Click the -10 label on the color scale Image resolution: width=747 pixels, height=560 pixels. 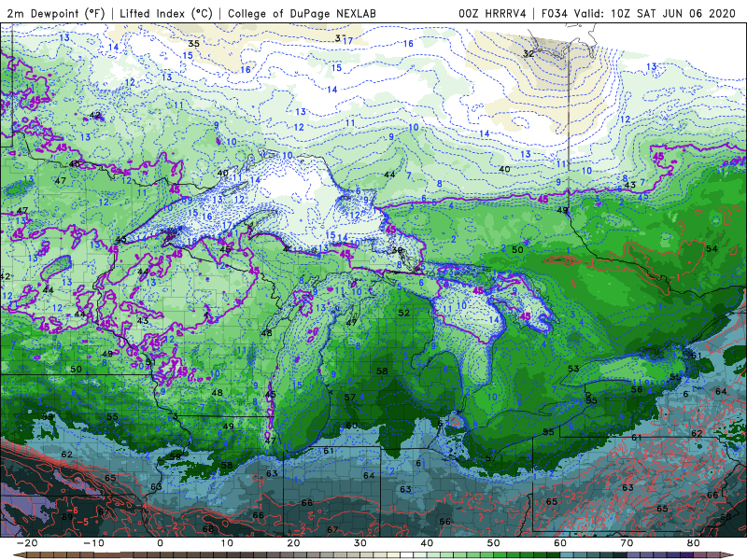click(x=93, y=543)
